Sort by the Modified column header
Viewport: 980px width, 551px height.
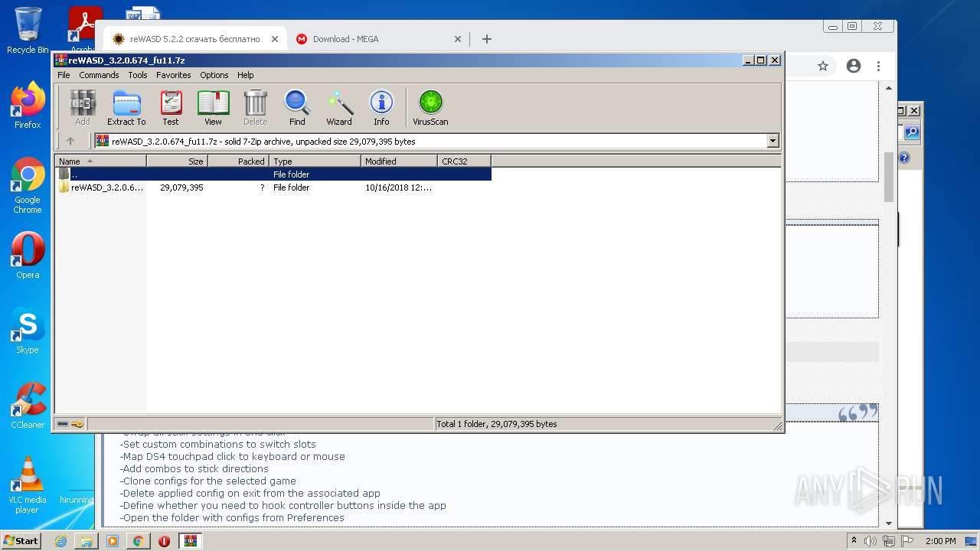(x=400, y=161)
